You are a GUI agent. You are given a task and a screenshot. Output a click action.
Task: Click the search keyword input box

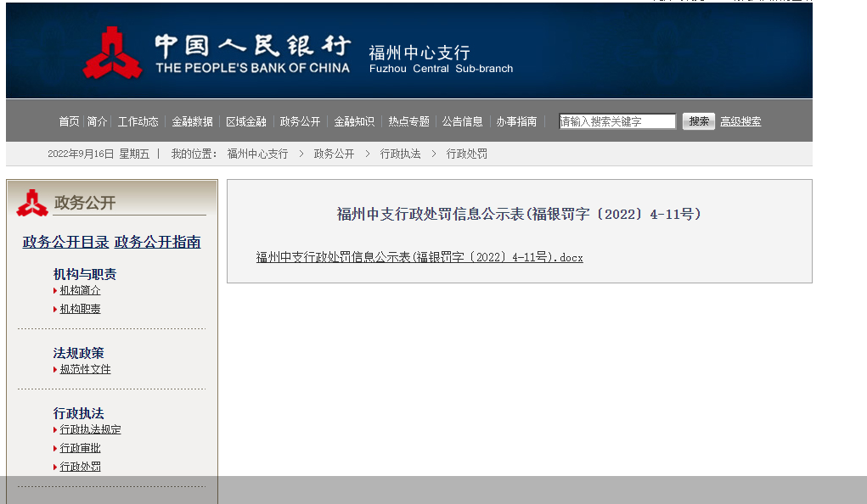(x=616, y=120)
